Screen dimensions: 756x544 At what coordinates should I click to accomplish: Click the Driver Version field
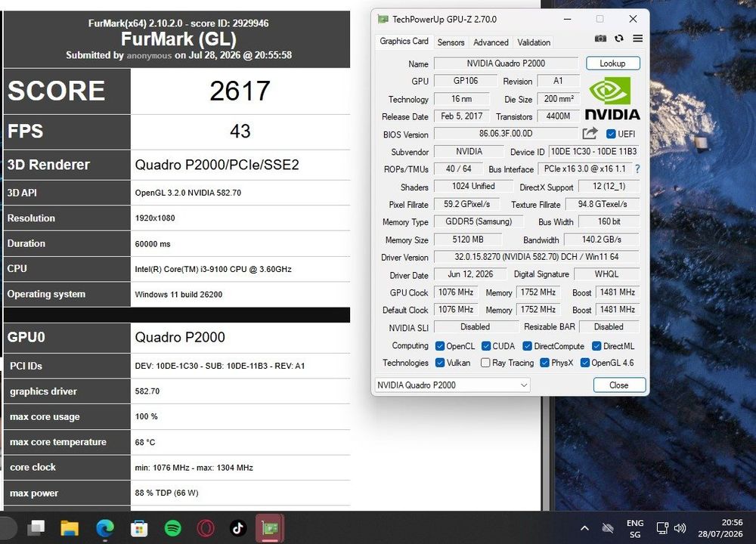537,257
